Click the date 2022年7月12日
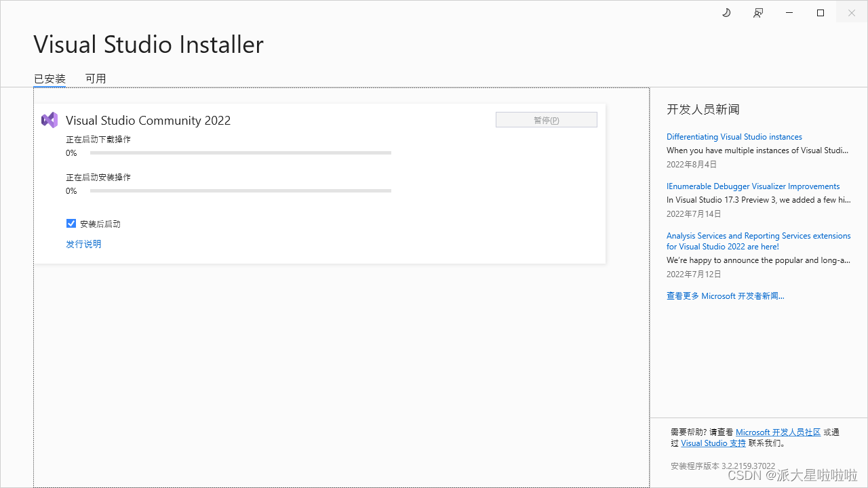 coord(694,274)
